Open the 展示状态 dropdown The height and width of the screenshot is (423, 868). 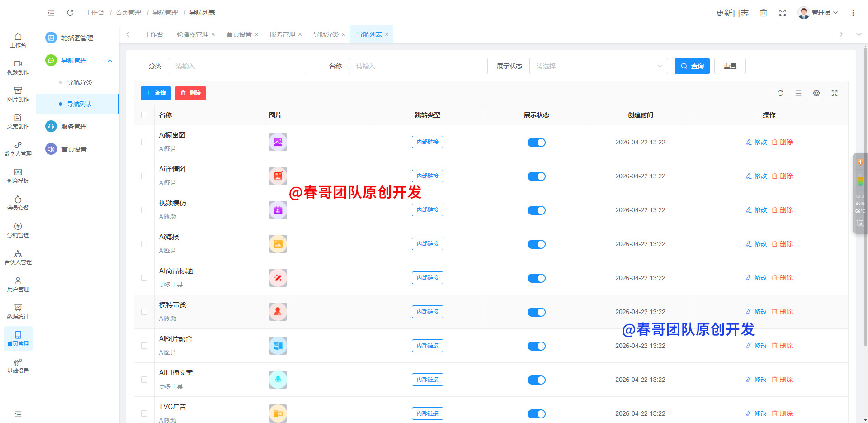(x=599, y=66)
